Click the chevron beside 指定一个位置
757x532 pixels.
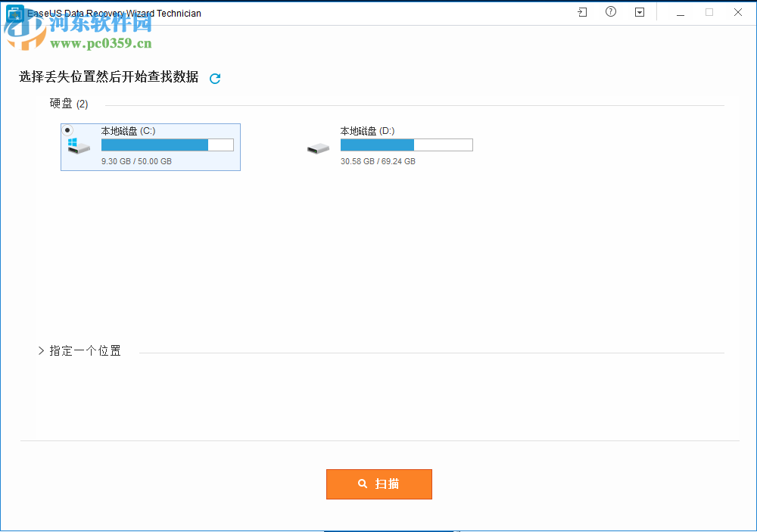tap(41, 350)
